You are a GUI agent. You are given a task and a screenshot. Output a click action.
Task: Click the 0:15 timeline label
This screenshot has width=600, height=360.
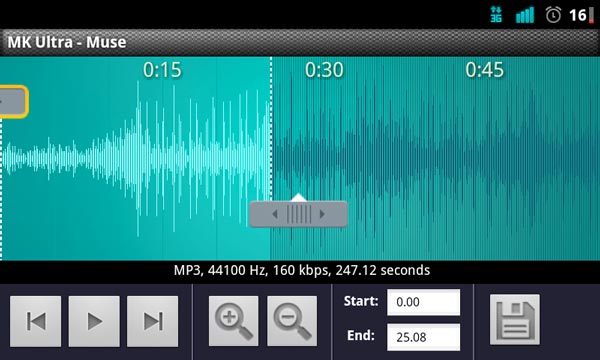coord(162,70)
